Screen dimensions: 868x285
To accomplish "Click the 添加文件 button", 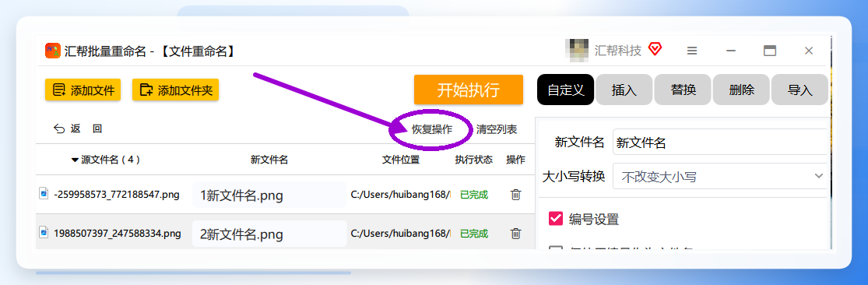I will coord(83,90).
